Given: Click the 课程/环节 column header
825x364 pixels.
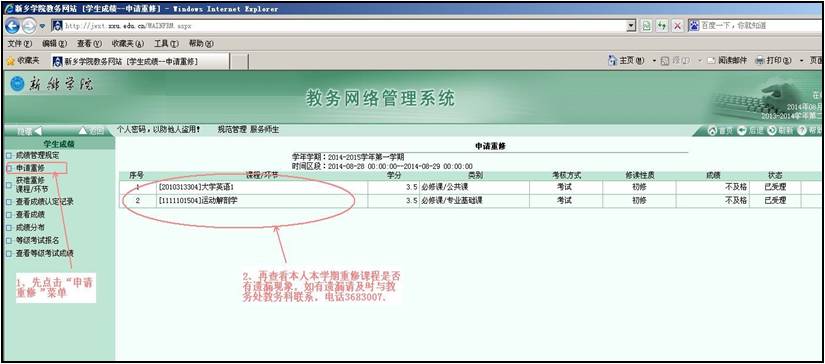Looking at the screenshot, I should point(263,176).
